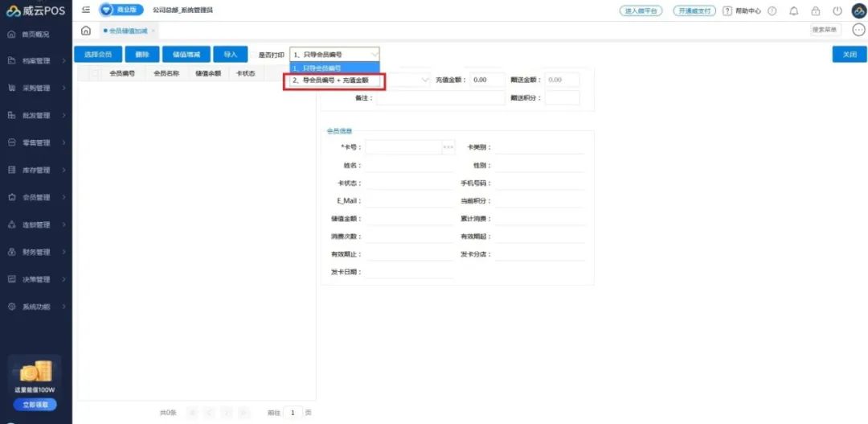Select option 2、导会员编号 + 充值金额
The image size is (868, 424).
click(x=334, y=81)
